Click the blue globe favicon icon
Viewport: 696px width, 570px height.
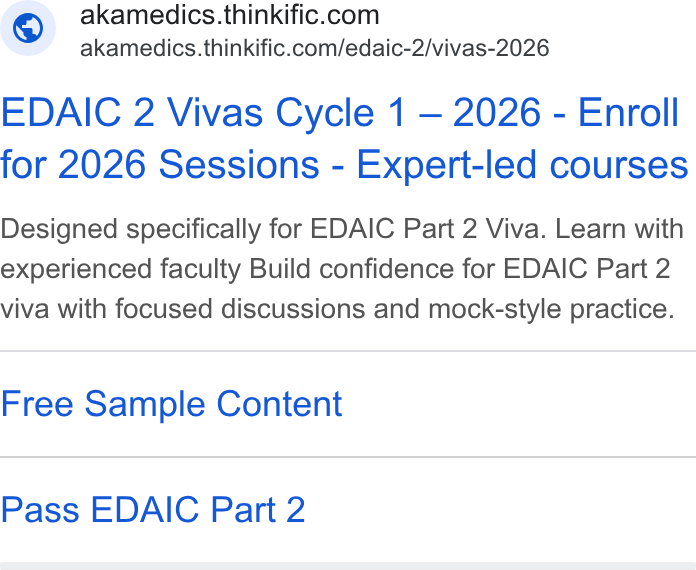(x=28, y=28)
